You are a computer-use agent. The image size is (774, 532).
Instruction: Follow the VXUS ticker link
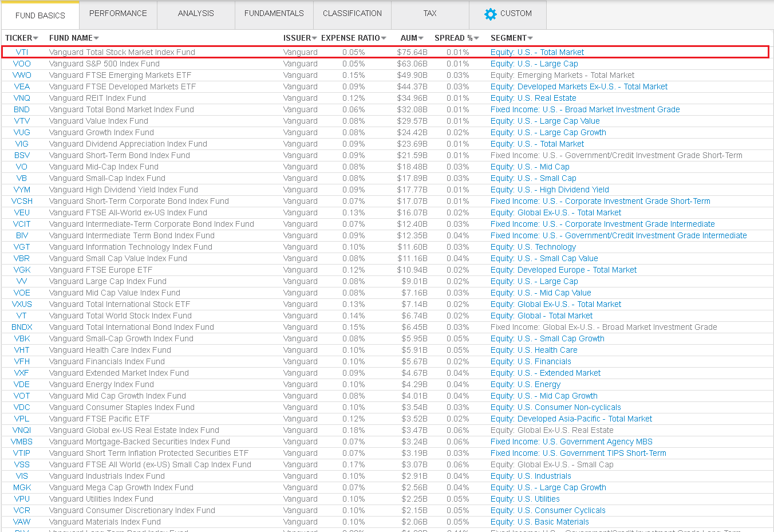pos(22,304)
